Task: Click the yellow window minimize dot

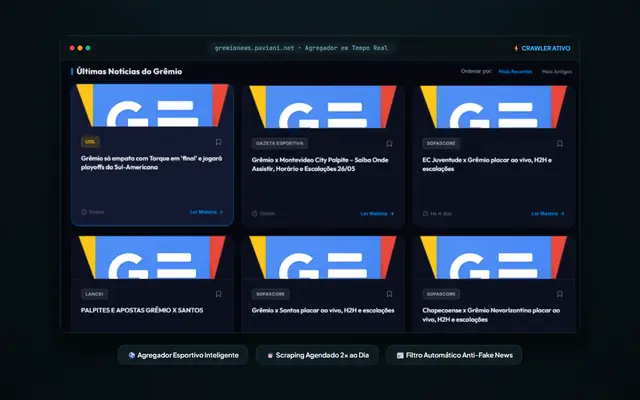Action: coord(80,48)
